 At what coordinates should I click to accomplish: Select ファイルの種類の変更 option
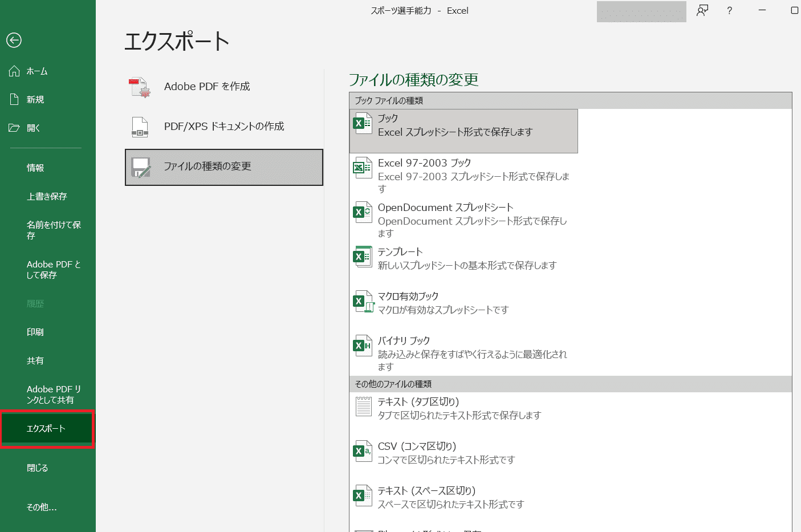224,167
